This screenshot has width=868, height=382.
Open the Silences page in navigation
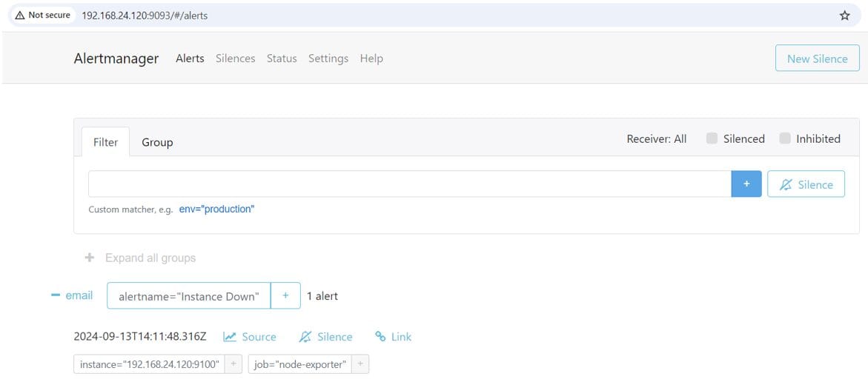tap(235, 58)
